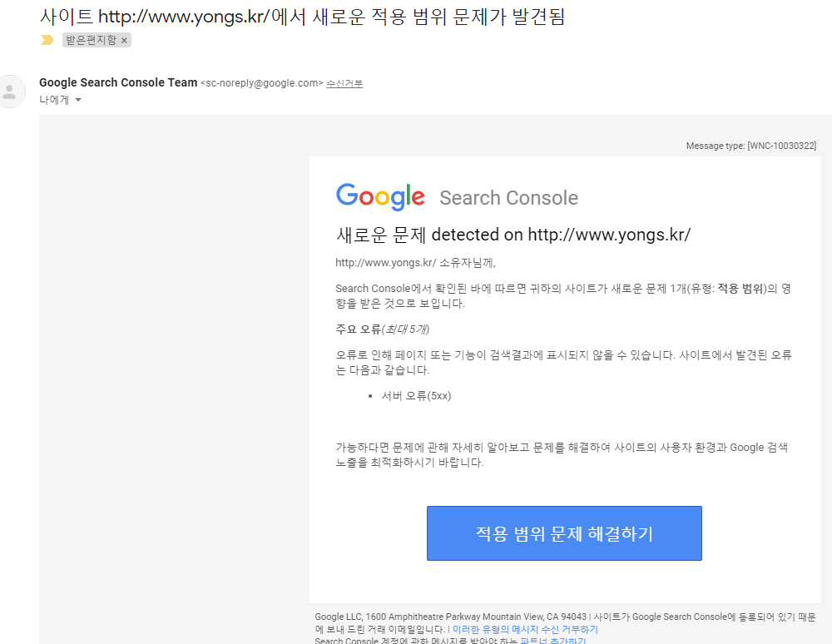Viewport: 832px width, 644px height.
Task: Click the yellow importance marker icon
Action: (x=47, y=40)
